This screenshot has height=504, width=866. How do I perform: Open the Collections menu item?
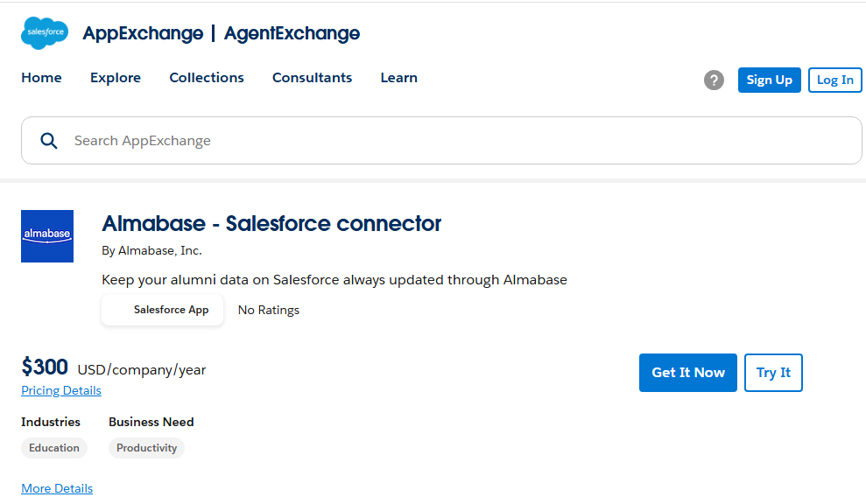[207, 78]
